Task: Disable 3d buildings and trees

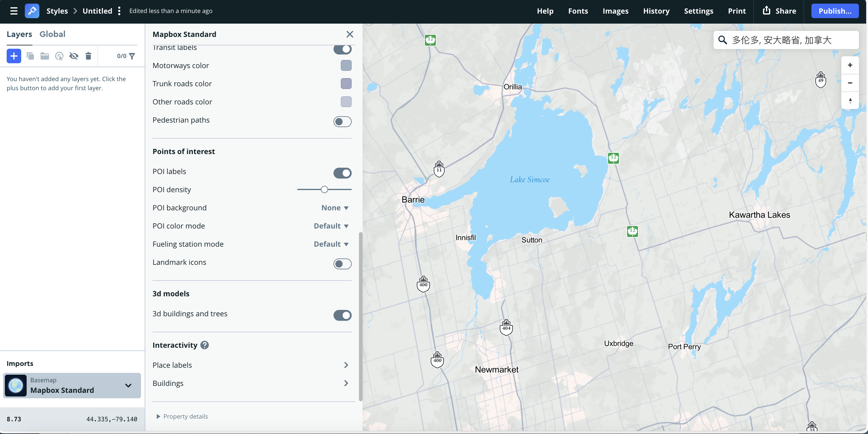Action: pyautogui.click(x=342, y=315)
